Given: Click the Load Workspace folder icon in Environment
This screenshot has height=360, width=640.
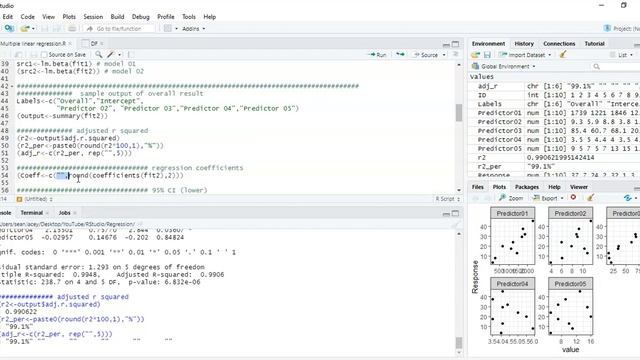Looking at the screenshot, I should (x=476, y=54).
